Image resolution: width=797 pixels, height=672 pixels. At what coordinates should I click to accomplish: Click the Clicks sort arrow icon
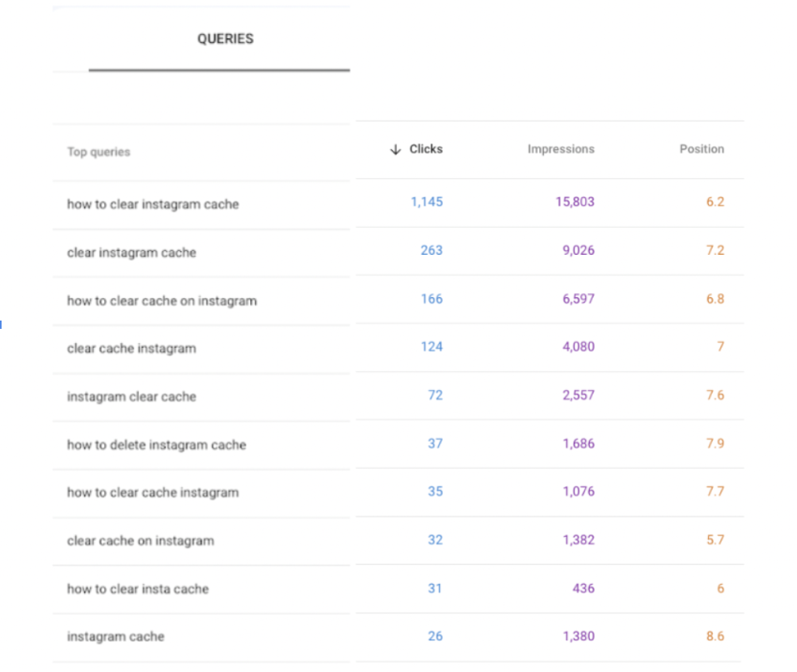[x=396, y=149]
